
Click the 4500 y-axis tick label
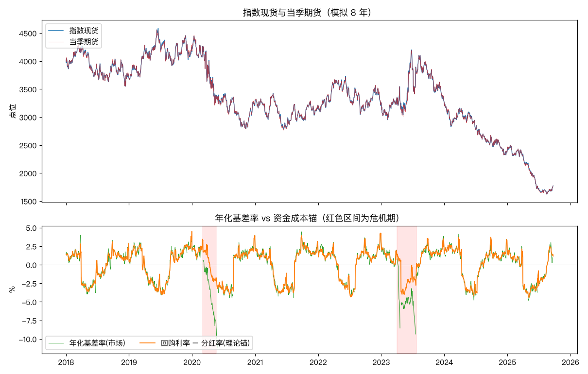[x=28, y=34]
